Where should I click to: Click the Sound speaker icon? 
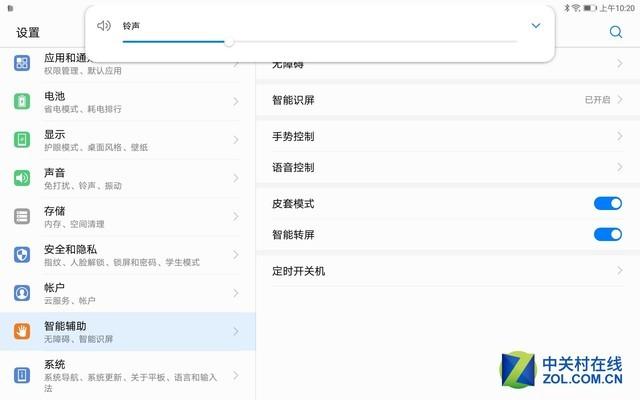click(22, 178)
